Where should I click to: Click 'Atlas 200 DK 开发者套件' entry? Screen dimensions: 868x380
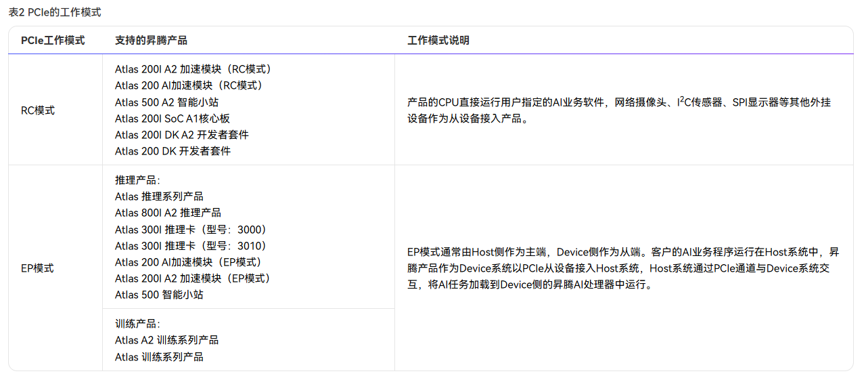pos(173,151)
